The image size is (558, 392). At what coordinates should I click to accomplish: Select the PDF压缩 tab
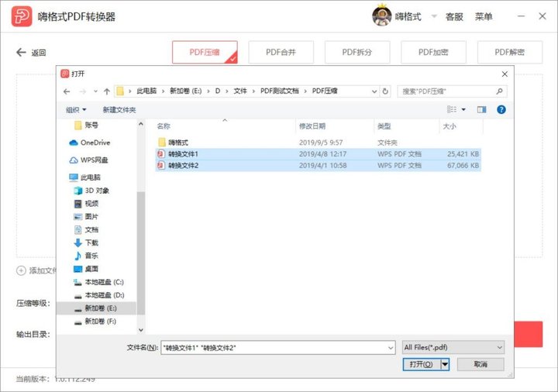205,52
